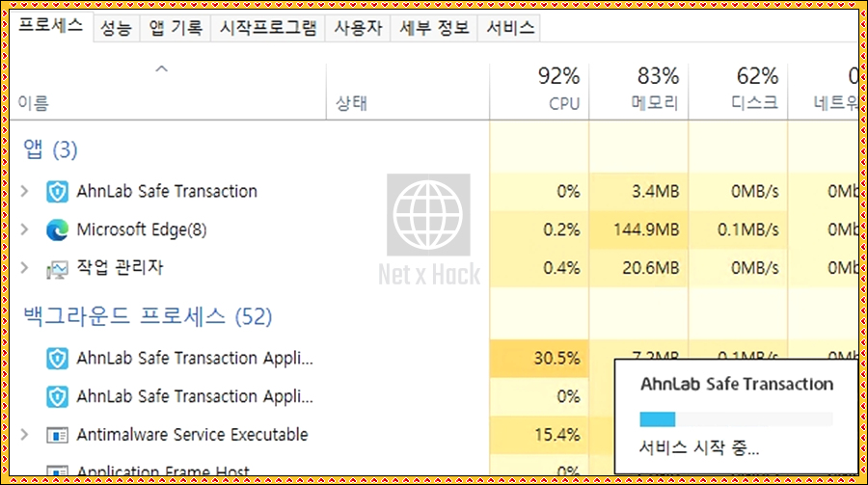Expand Antimalware Service Executable row

pyautogui.click(x=24, y=435)
